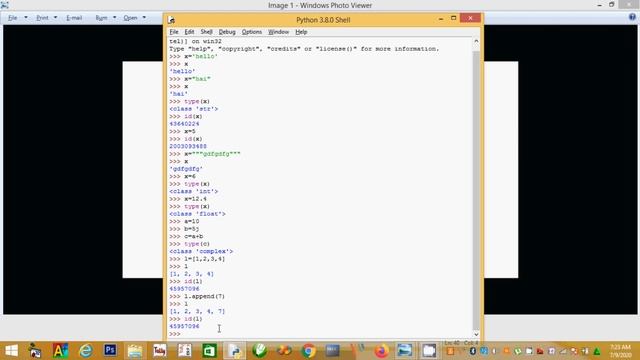Switch to Photo Viewer taskbar icon
Screen dimensions: 640x360
tap(404, 351)
